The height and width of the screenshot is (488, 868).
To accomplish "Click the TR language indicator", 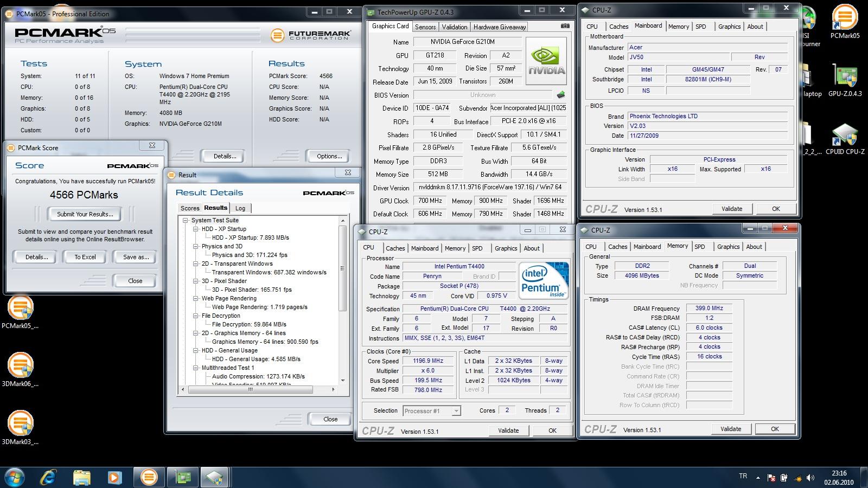I will pos(743,476).
